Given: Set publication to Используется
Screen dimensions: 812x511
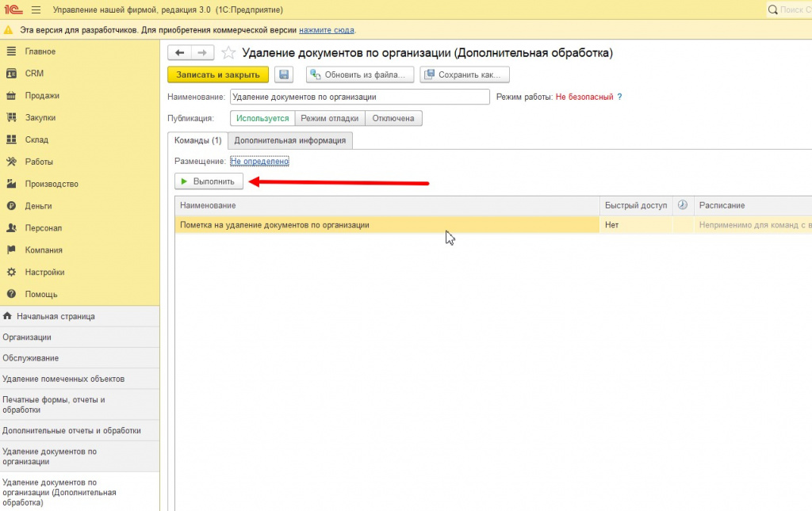Looking at the screenshot, I should coord(262,118).
